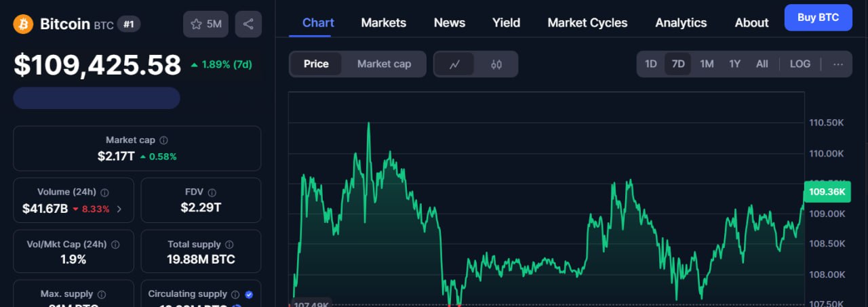Select the 1M time range
The height and width of the screenshot is (307, 868).
[707, 64]
